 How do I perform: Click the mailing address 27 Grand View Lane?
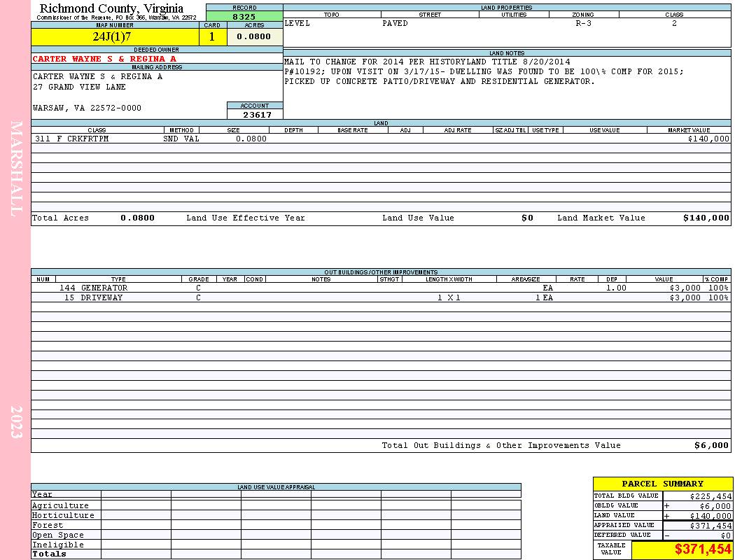79,87
